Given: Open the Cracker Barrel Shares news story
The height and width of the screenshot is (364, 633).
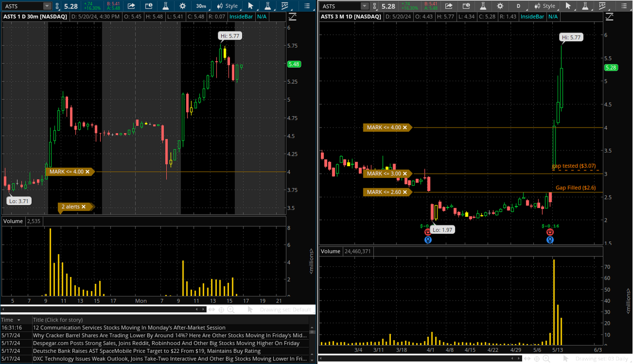Looking at the screenshot, I should pyautogui.click(x=170, y=335).
